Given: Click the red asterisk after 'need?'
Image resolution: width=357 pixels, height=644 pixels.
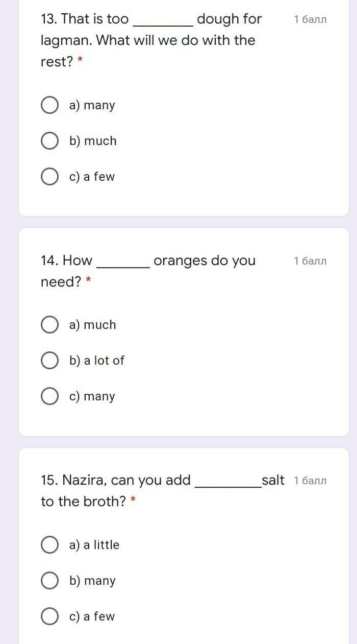Looking at the screenshot, I should click(88, 280).
